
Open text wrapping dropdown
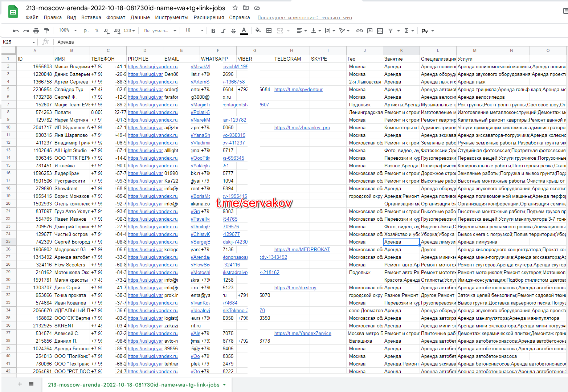click(330, 30)
